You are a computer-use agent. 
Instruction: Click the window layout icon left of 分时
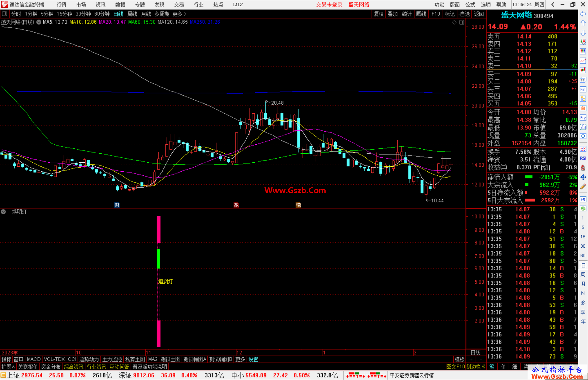point(5,14)
